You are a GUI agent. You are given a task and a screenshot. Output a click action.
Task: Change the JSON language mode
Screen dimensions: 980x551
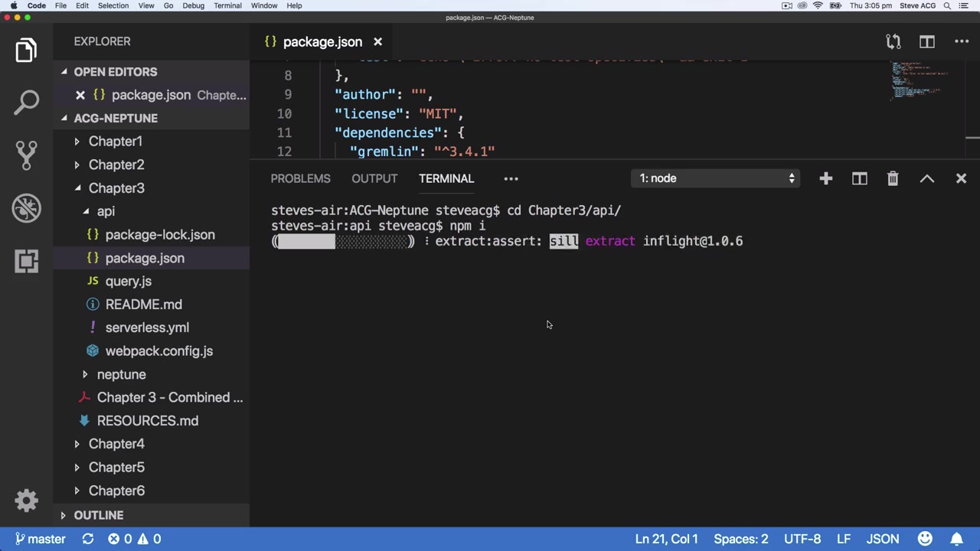click(x=882, y=539)
